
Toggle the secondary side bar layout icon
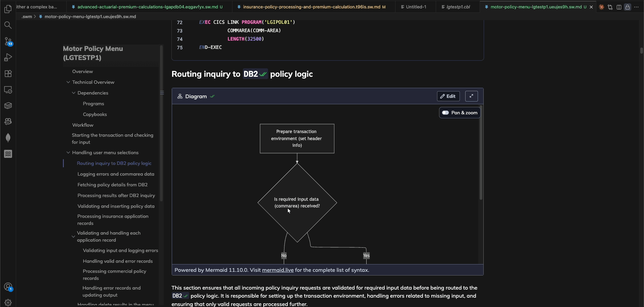click(x=619, y=7)
